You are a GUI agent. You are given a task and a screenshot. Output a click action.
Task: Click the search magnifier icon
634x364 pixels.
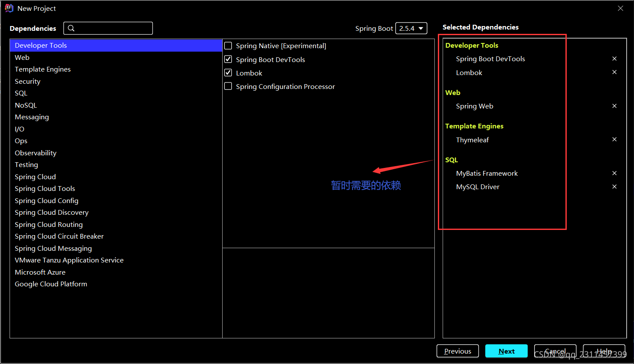(x=72, y=28)
